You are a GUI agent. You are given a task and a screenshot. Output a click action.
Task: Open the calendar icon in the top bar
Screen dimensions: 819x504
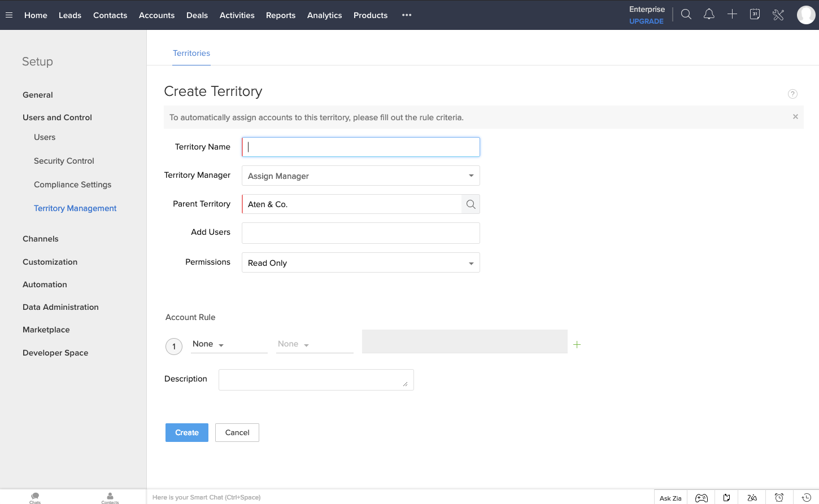coord(755,14)
